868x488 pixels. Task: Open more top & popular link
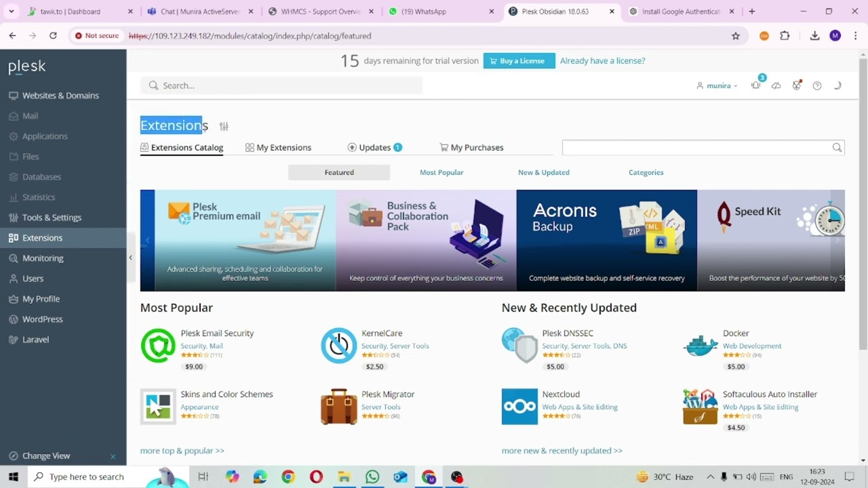[182, 451]
